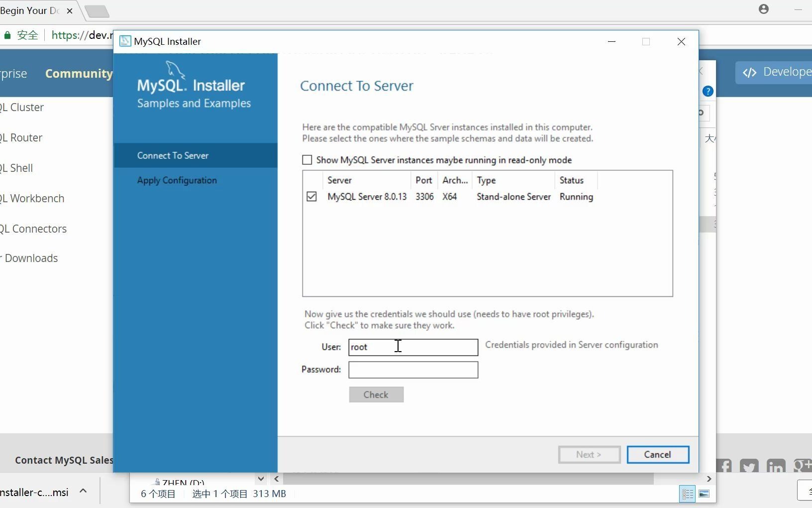Click the blue help question mark icon

pyautogui.click(x=708, y=91)
